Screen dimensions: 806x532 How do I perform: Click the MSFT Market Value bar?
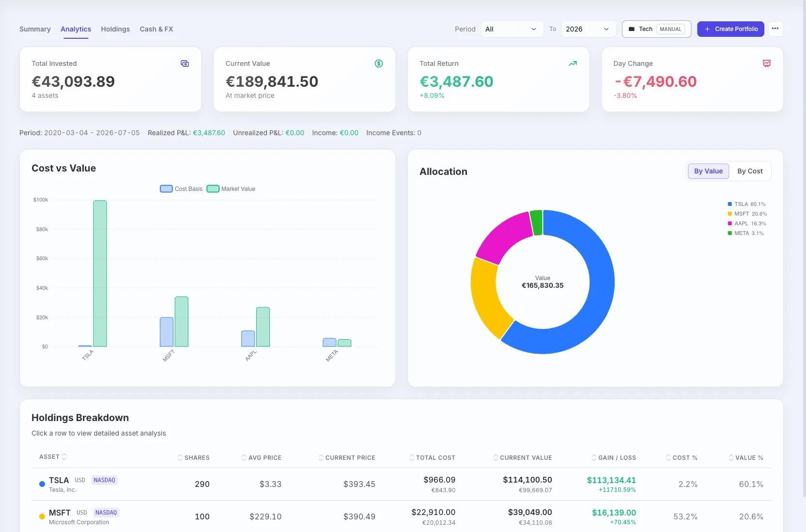182,322
